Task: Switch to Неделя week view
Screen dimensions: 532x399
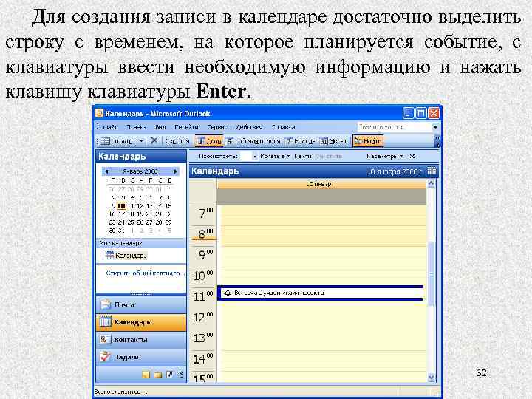Action: point(300,141)
